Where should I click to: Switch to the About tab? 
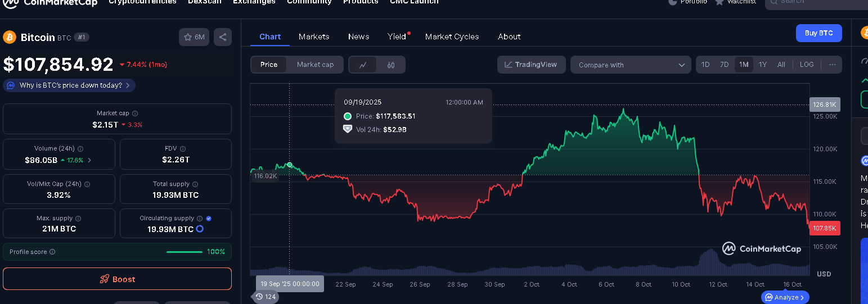click(x=509, y=37)
